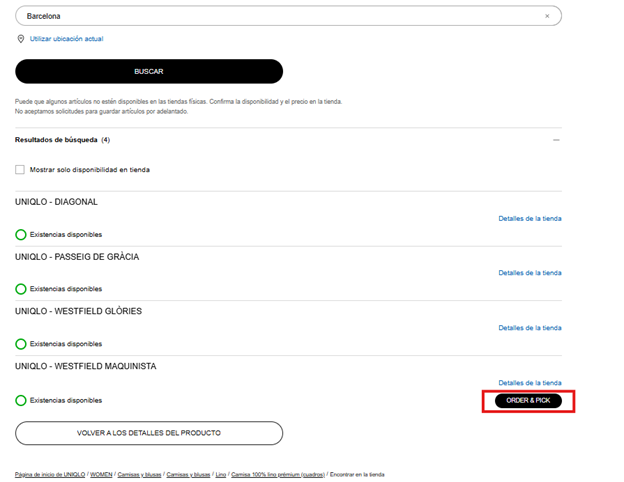Clear the Barcelona search field with the X icon

[547, 16]
